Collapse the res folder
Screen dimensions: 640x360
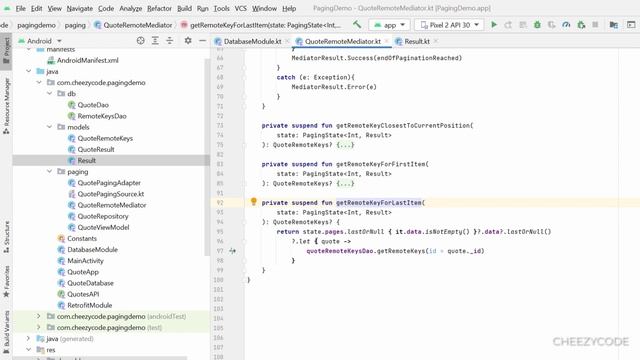(29, 350)
